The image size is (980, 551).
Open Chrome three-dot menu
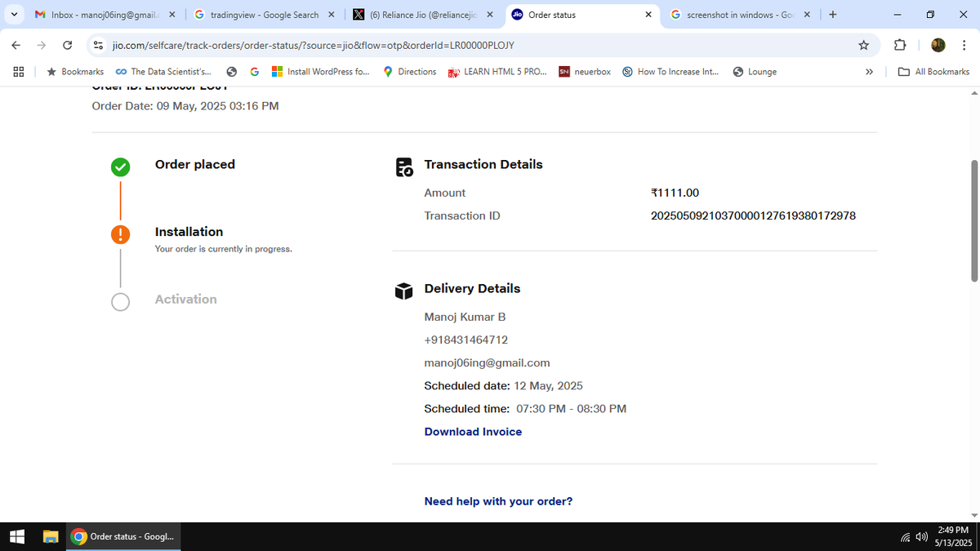(x=964, y=45)
